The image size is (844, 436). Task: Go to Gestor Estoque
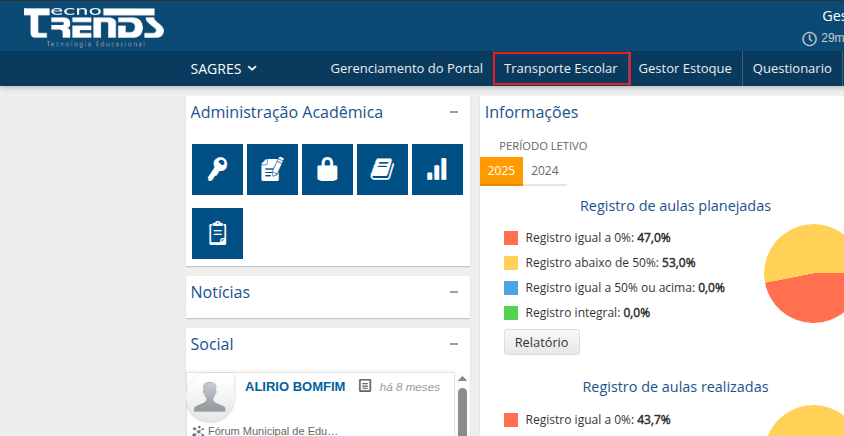[x=685, y=69]
